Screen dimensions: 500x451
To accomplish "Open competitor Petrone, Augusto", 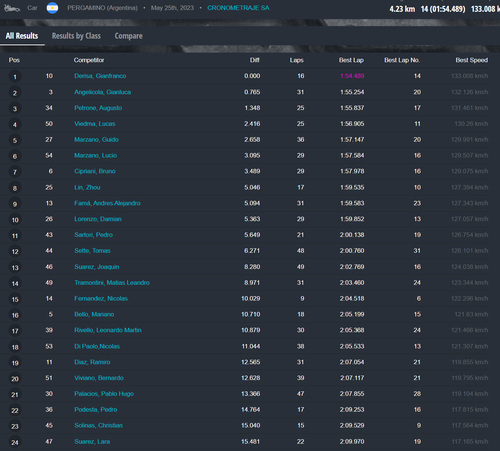I will coord(98,108).
